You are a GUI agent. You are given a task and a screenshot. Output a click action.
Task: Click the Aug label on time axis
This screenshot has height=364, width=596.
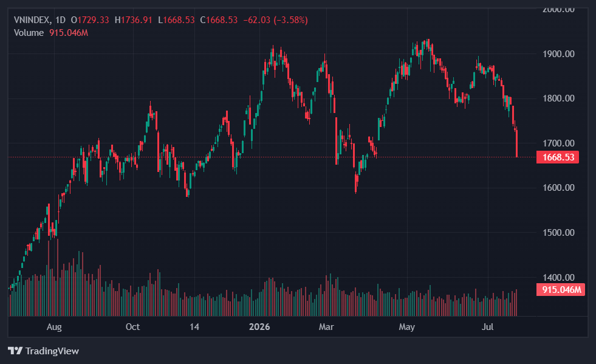coord(54,327)
